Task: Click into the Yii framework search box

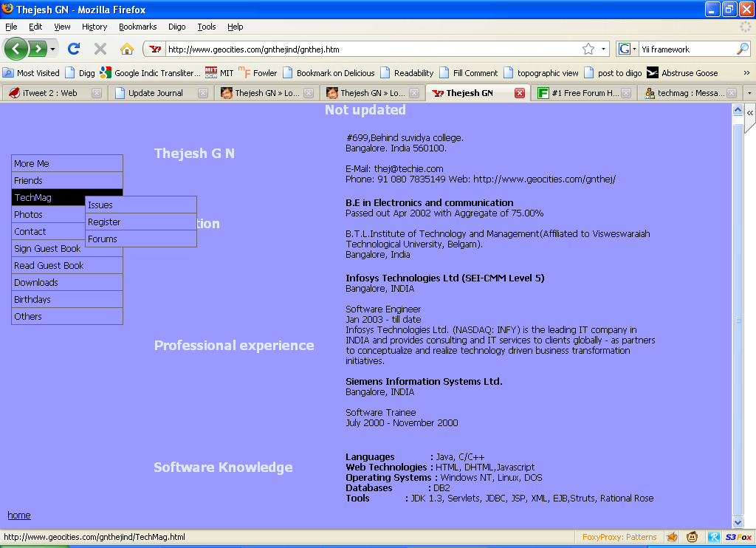Action: [687, 49]
